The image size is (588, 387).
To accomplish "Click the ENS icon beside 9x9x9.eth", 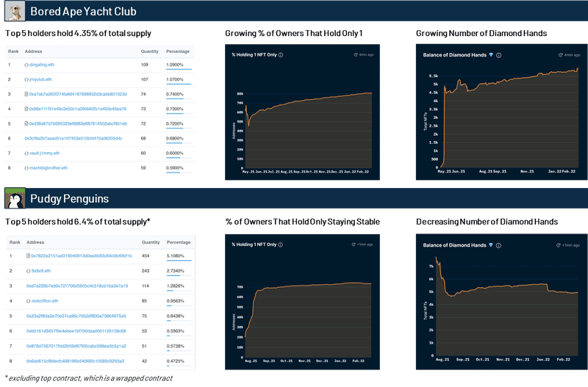I will click(29, 271).
